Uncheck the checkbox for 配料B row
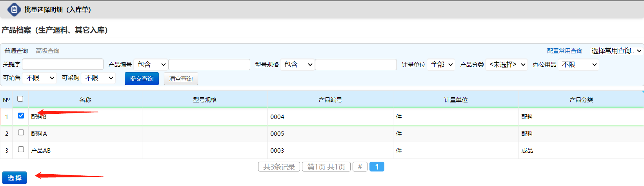 [21, 116]
